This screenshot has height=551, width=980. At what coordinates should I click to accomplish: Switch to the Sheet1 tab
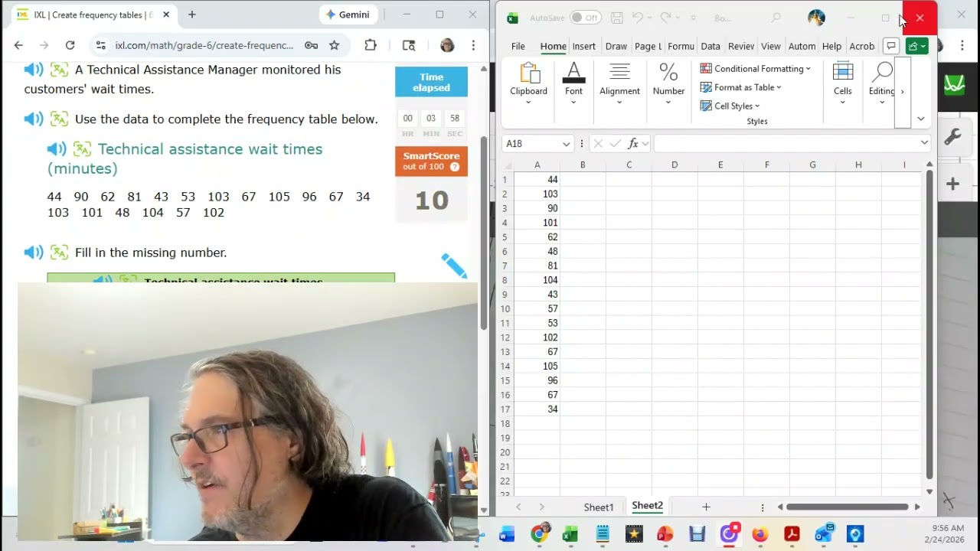[x=599, y=507]
